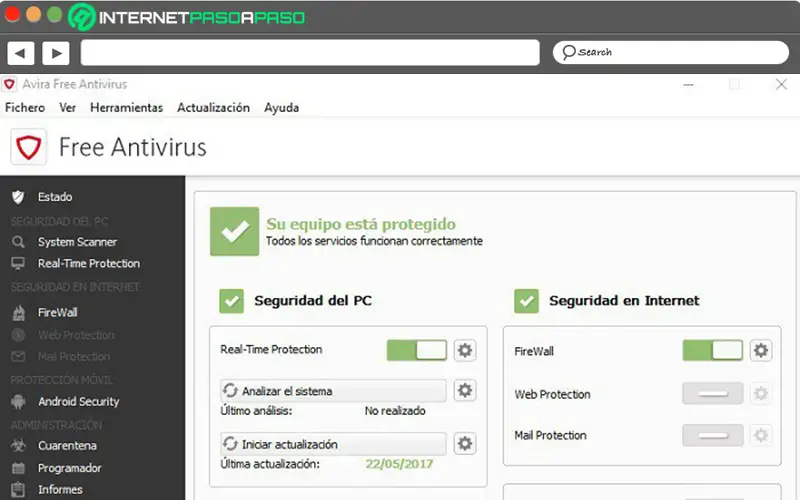
Task: Select the Real-Time Protection monitor icon
Action: point(18,264)
